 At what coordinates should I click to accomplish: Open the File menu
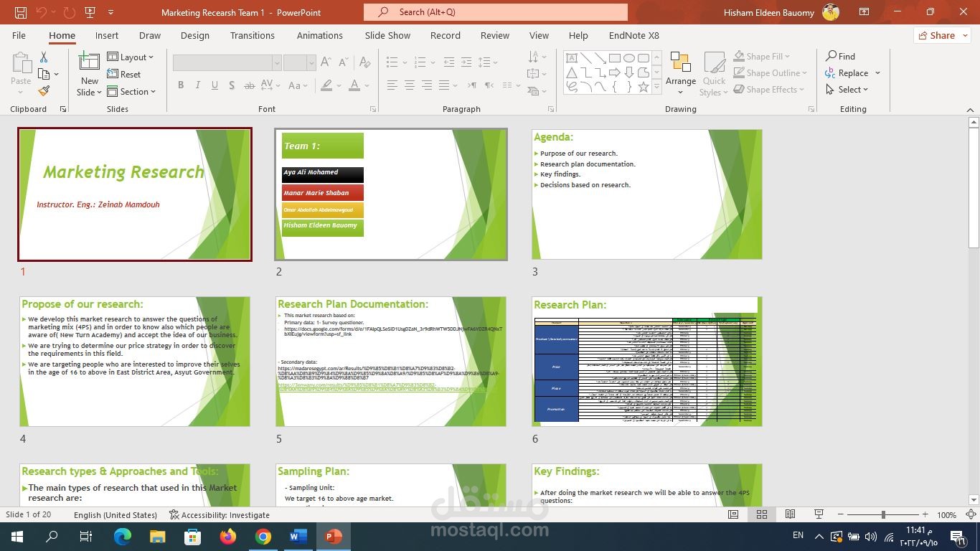pos(19,35)
